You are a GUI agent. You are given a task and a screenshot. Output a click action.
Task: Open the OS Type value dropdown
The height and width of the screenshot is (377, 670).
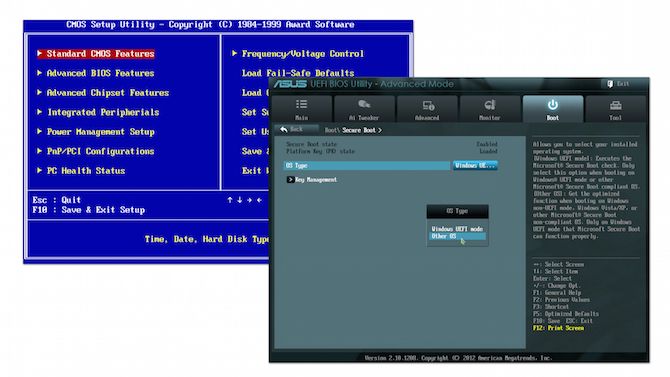pyautogui.click(x=475, y=165)
